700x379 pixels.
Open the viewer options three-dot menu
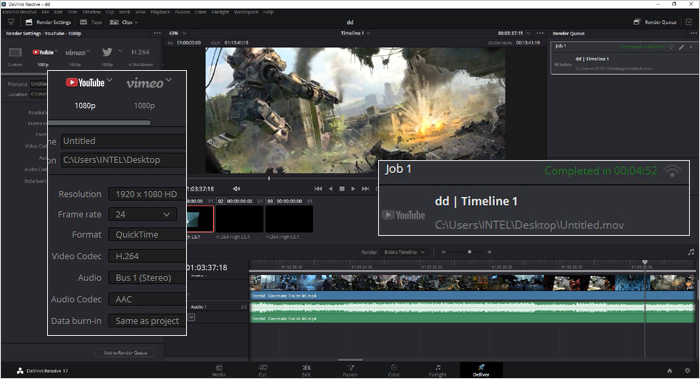point(540,33)
